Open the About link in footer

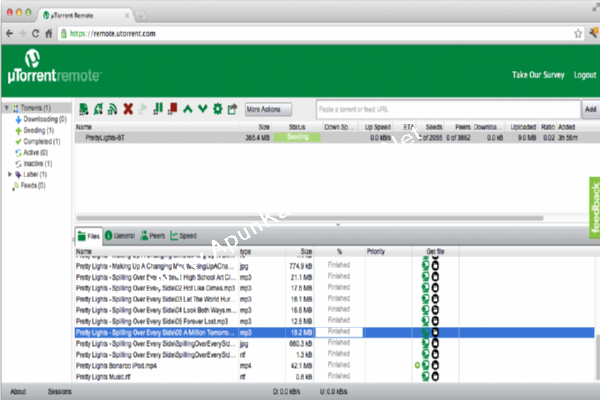tap(18, 392)
